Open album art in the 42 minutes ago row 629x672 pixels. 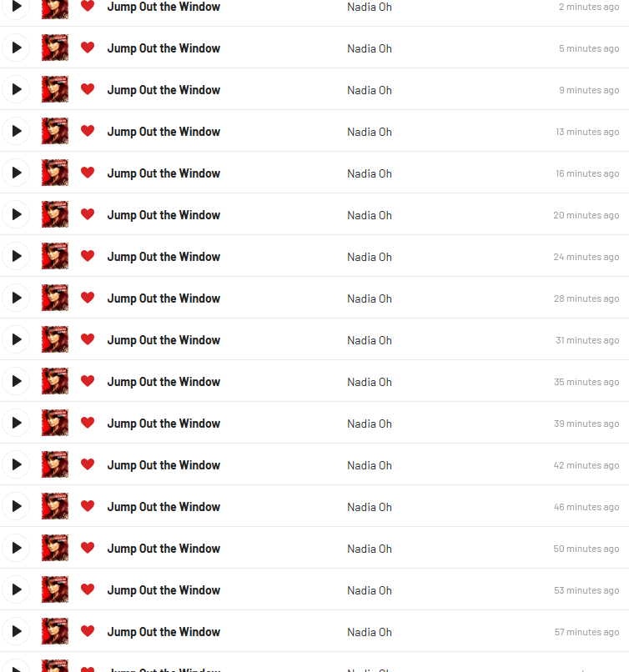pos(55,464)
